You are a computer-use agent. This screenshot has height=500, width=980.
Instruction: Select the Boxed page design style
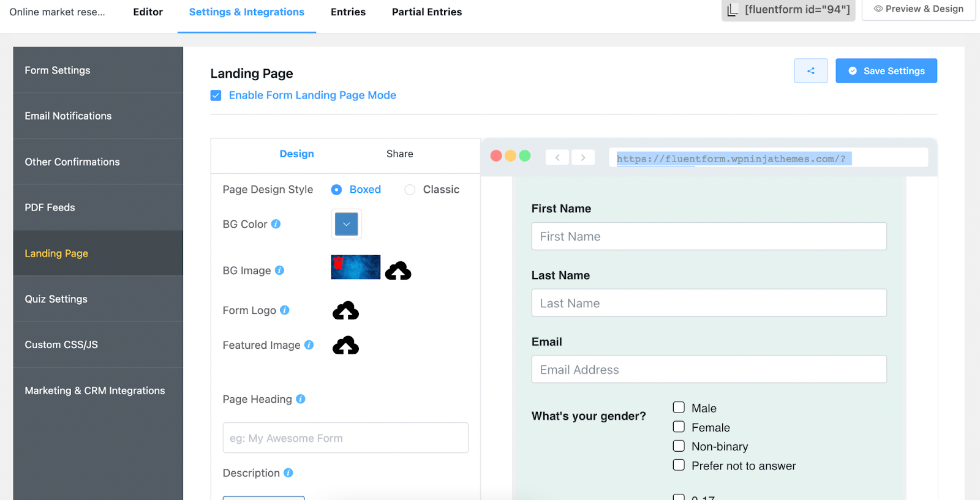point(336,190)
